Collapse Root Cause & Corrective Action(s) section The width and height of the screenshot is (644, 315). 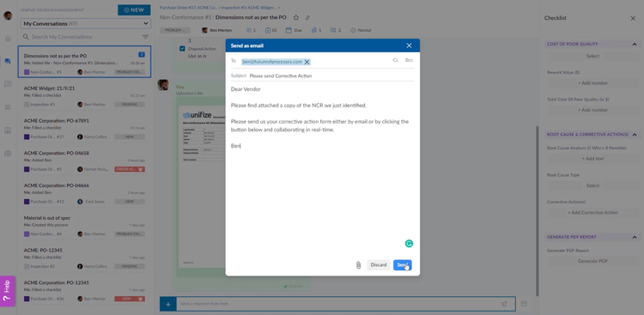(635, 134)
